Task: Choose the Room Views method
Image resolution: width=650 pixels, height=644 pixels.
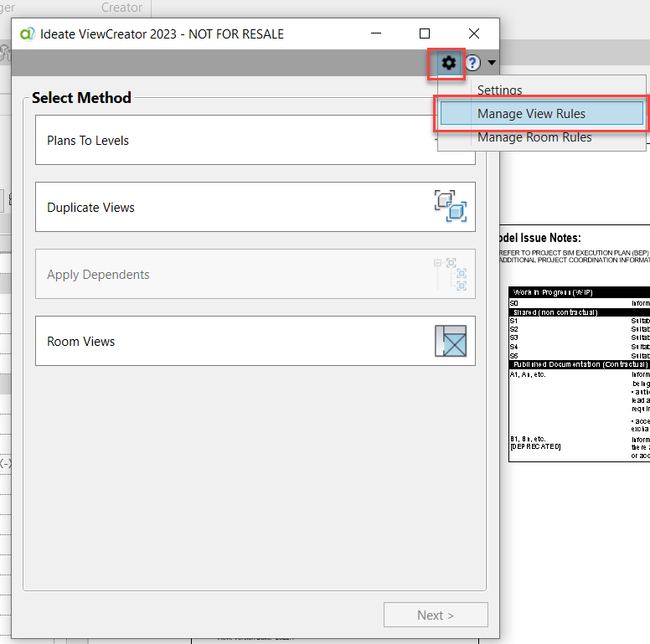Action: coord(255,341)
